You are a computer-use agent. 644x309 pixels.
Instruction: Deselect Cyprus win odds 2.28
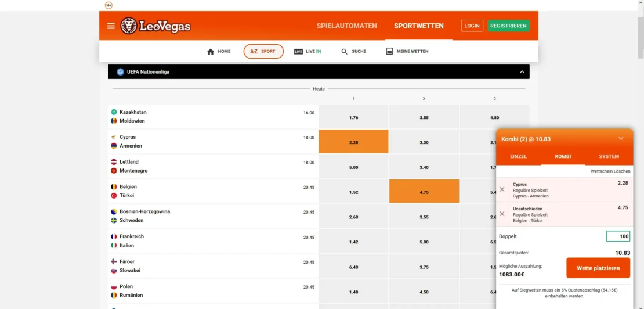(x=353, y=141)
